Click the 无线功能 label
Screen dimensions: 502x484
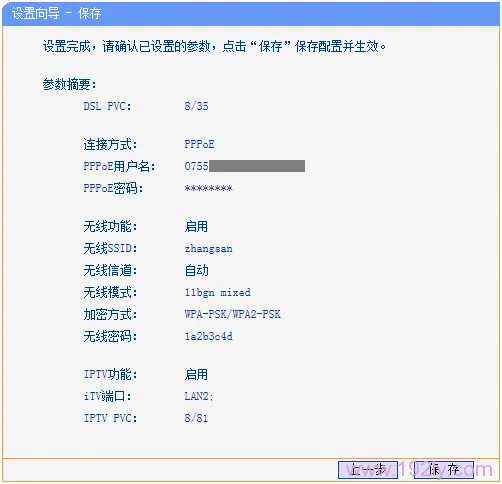pos(110,227)
